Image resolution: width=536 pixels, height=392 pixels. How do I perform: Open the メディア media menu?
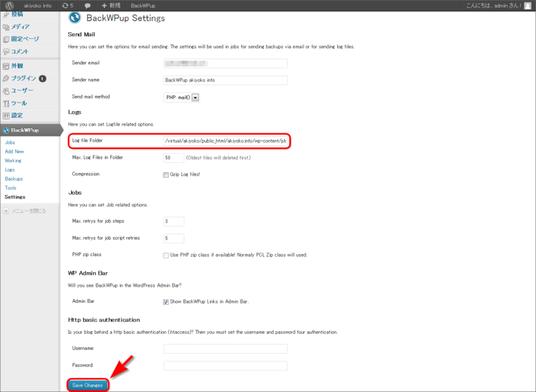tap(20, 27)
